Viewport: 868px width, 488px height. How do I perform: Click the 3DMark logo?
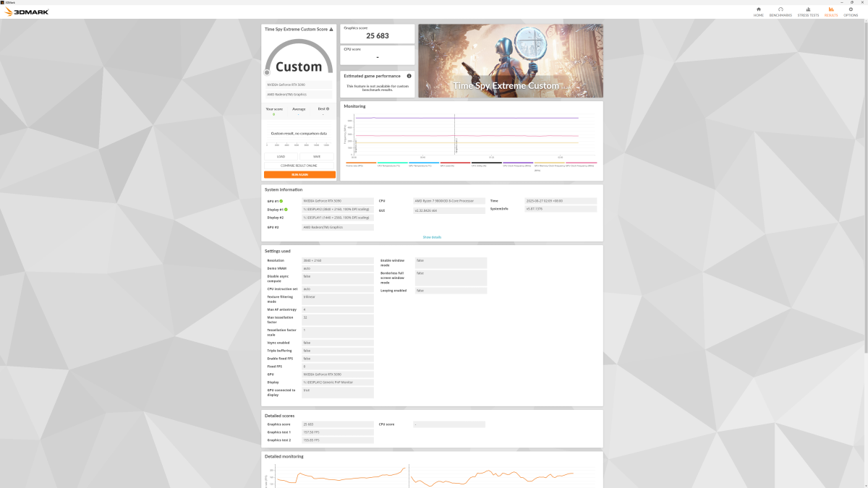tap(27, 12)
